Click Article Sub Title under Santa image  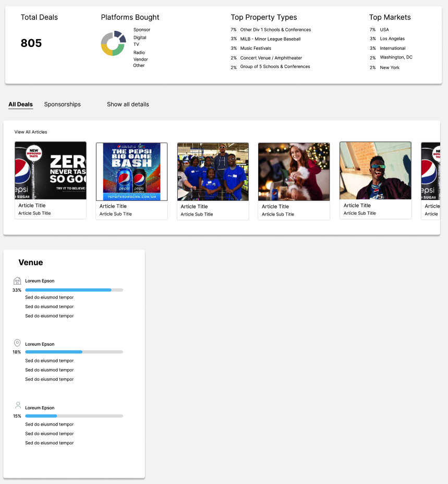pyautogui.click(x=278, y=214)
